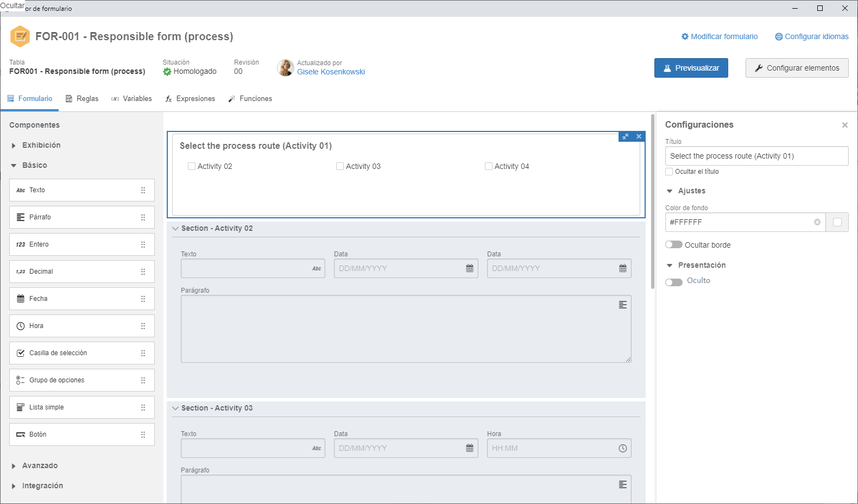Viewport: 858px width, 504px height.
Task: Collapse Section - Activity 02
Action: (x=175, y=229)
